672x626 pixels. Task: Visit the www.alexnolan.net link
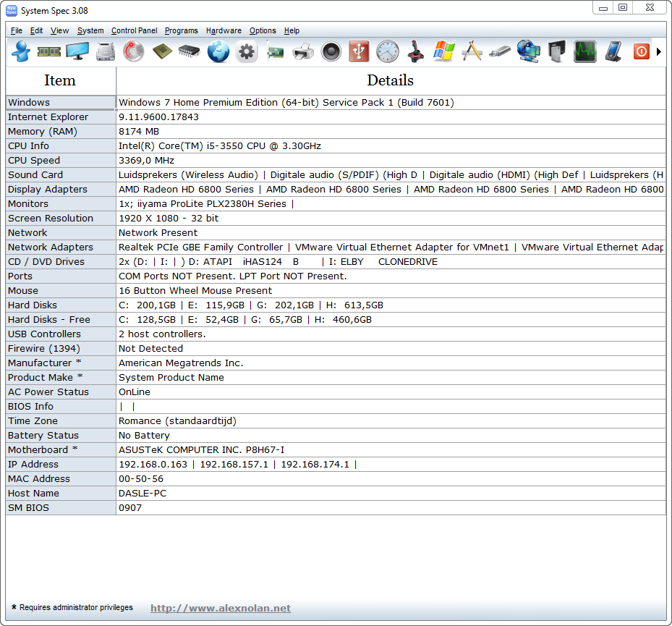pyautogui.click(x=221, y=609)
